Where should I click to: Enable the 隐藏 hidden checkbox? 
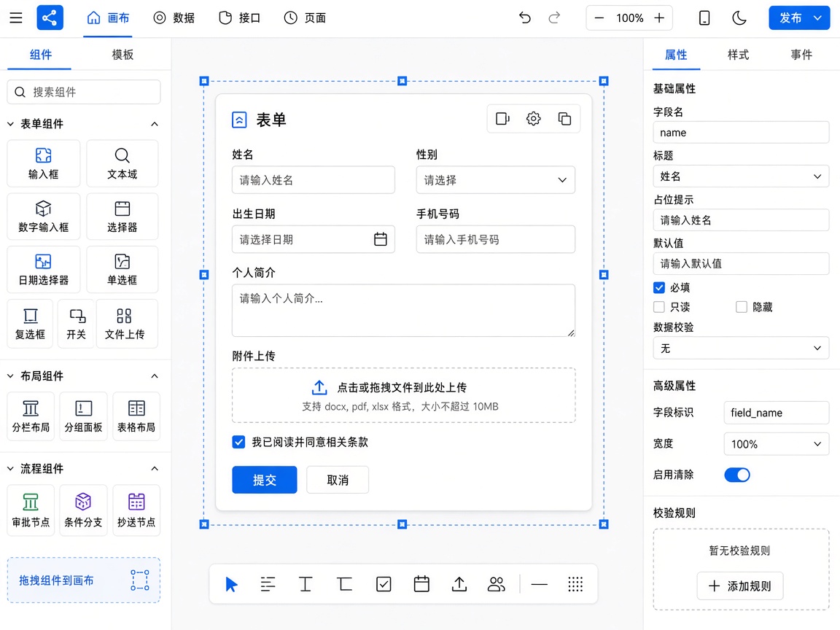click(742, 307)
